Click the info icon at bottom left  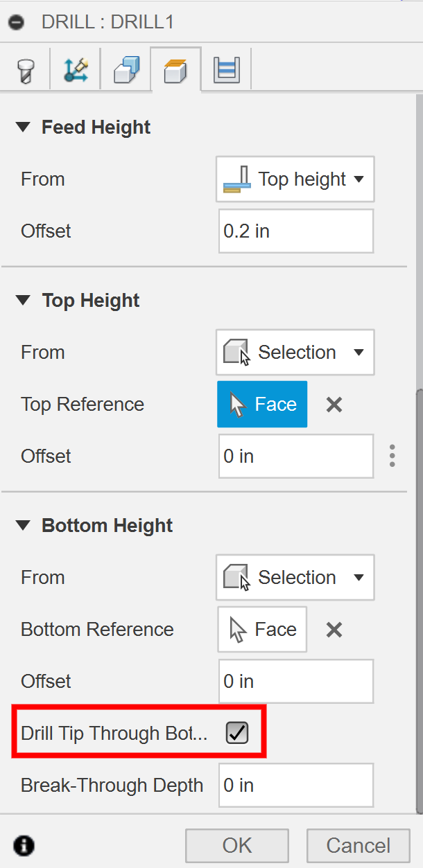point(24,845)
